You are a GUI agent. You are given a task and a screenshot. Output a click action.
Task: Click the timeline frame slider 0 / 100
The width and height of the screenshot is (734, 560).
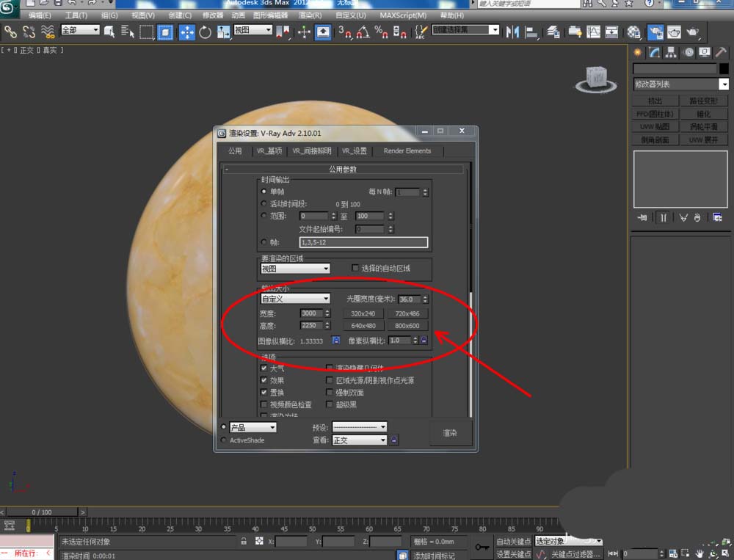[42, 512]
